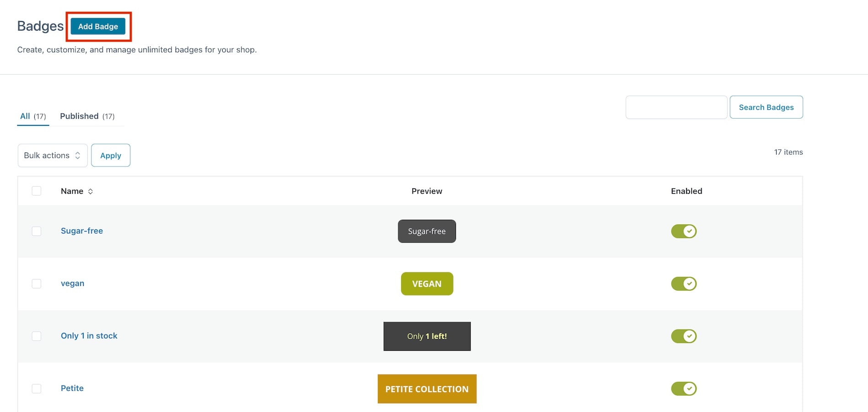
Task: Click the Only 1 left! badge preview
Action: [x=427, y=336]
